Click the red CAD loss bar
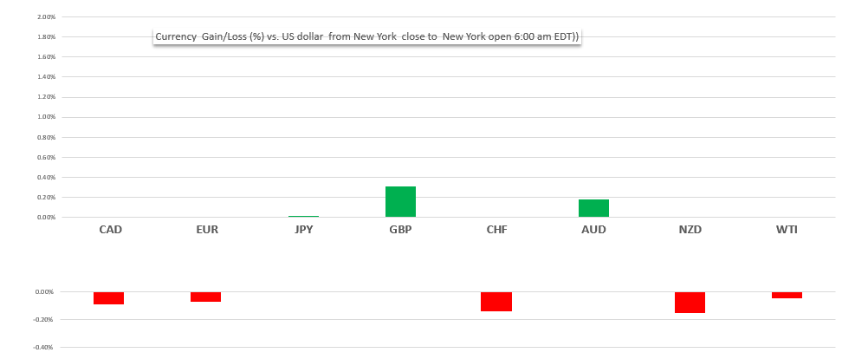Screen dimensions: 868x359 (x=108, y=298)
